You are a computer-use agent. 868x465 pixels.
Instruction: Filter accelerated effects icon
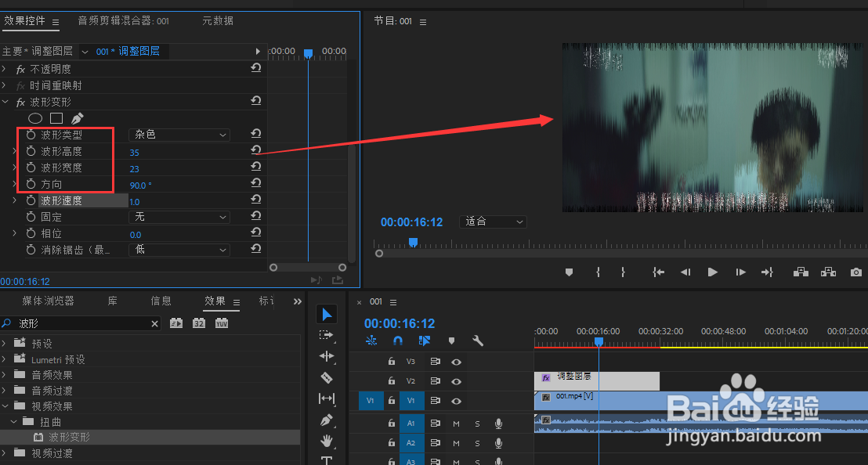tap(176, 323)
